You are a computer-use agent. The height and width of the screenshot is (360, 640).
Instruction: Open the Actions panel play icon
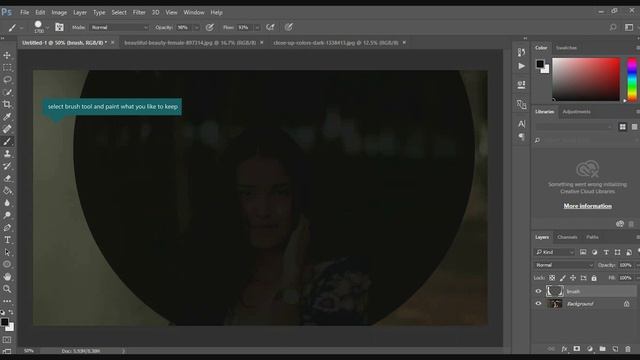tap(521, 66)
